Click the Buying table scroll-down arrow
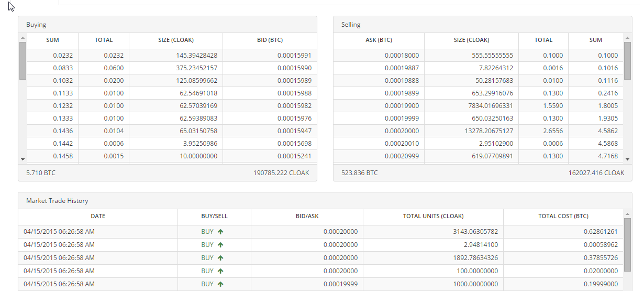Viewport: 644px width, 291px height. click(23, 158)
